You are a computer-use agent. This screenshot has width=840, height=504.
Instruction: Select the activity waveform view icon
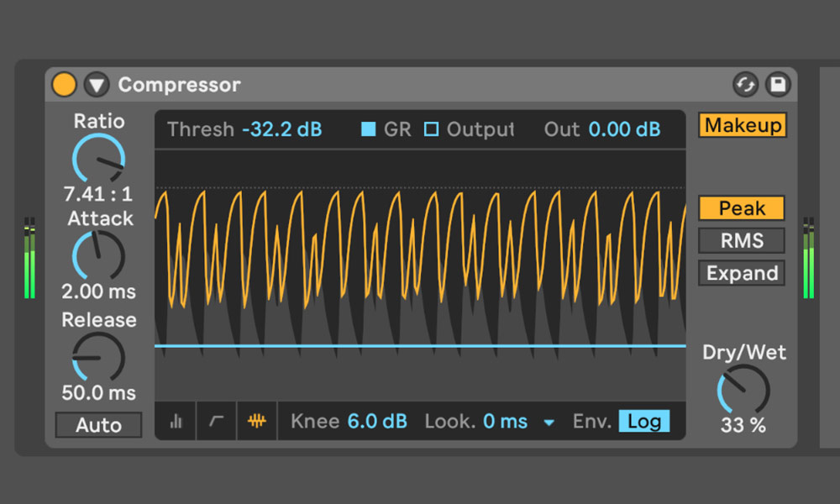[x=257, y=422]
